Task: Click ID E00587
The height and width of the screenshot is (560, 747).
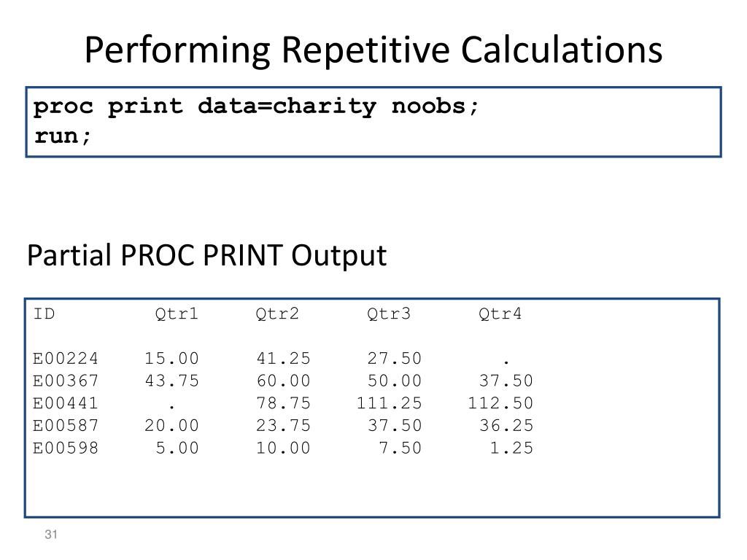Action: 66,425
